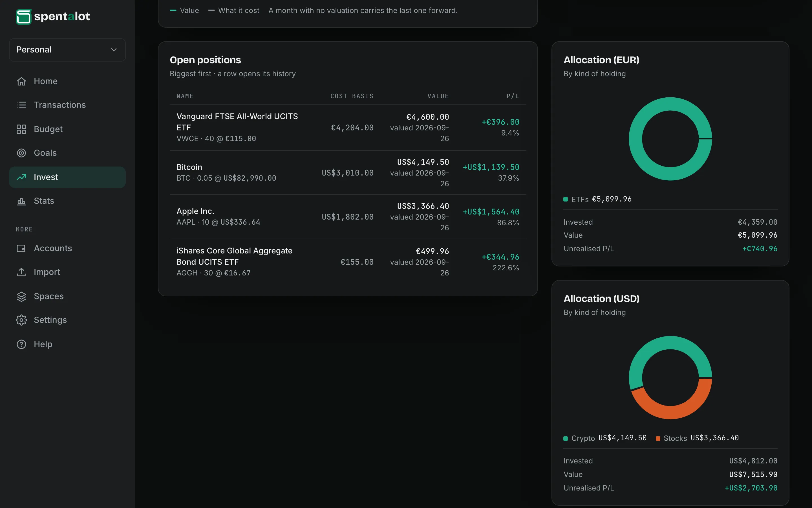
Task: Open the Bitcoin position history
Action: tap(348, 173)
